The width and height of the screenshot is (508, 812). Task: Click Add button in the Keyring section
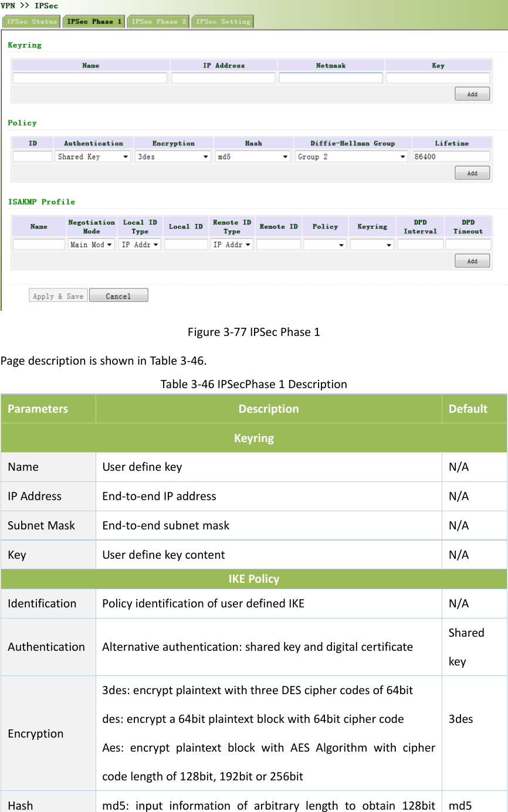point(472,93)
